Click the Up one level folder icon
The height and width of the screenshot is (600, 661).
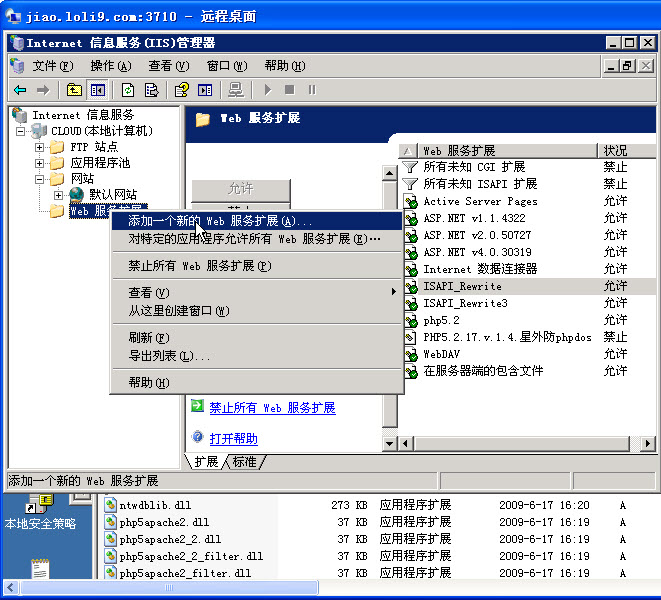(74, 90)
